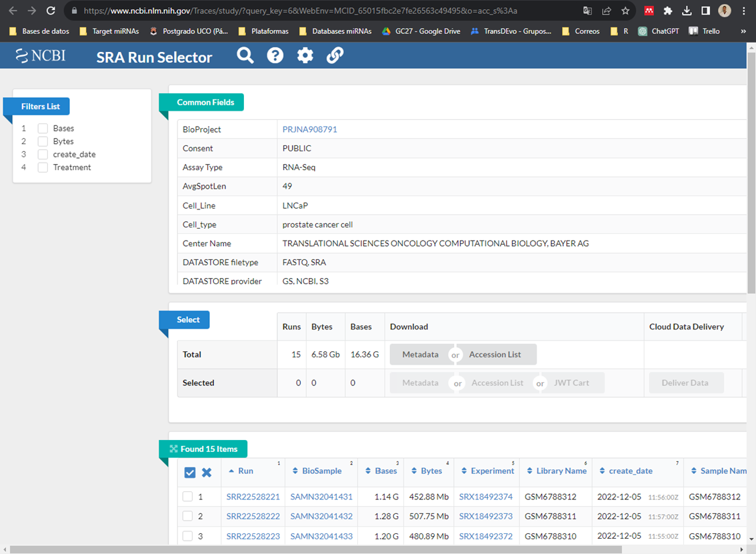Tick the Treatment filter checkbox
This screenshot has height=554, width=756.
pos(43,167)
